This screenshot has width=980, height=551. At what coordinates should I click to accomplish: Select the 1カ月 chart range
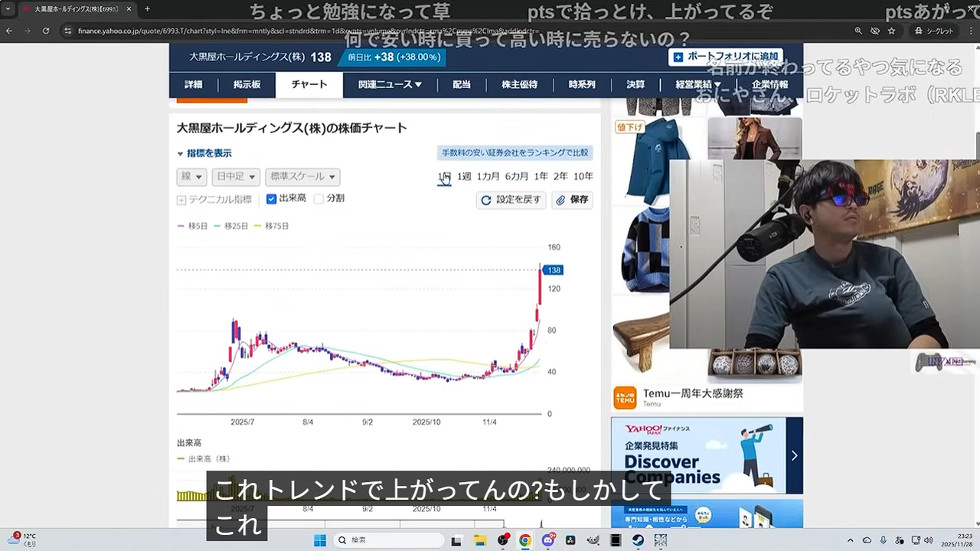point(488,177)
